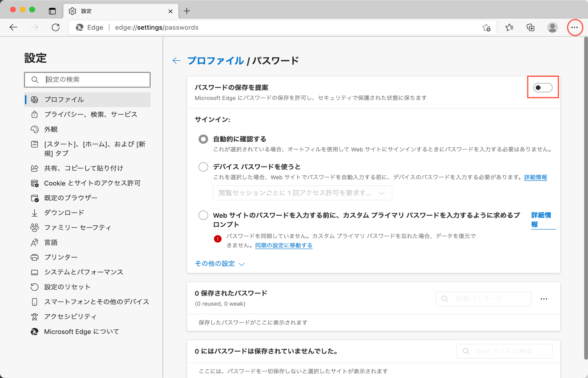
Task: Add this page to favorites icon
Action: (486, 28)
